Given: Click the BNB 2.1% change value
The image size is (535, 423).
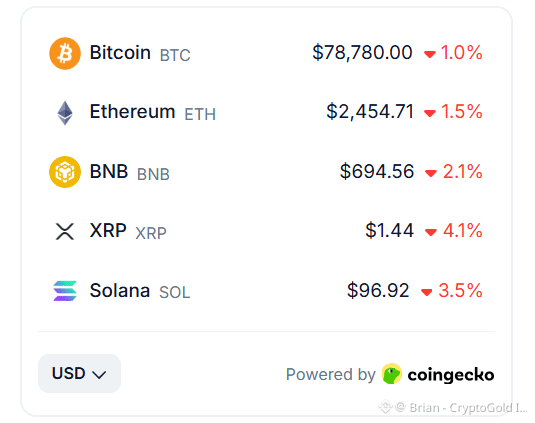Looking at the screenshot, I should click(x=462, y=171).
